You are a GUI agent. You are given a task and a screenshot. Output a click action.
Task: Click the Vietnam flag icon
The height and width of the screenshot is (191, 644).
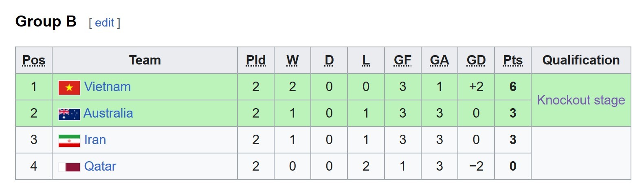(69, 87)
